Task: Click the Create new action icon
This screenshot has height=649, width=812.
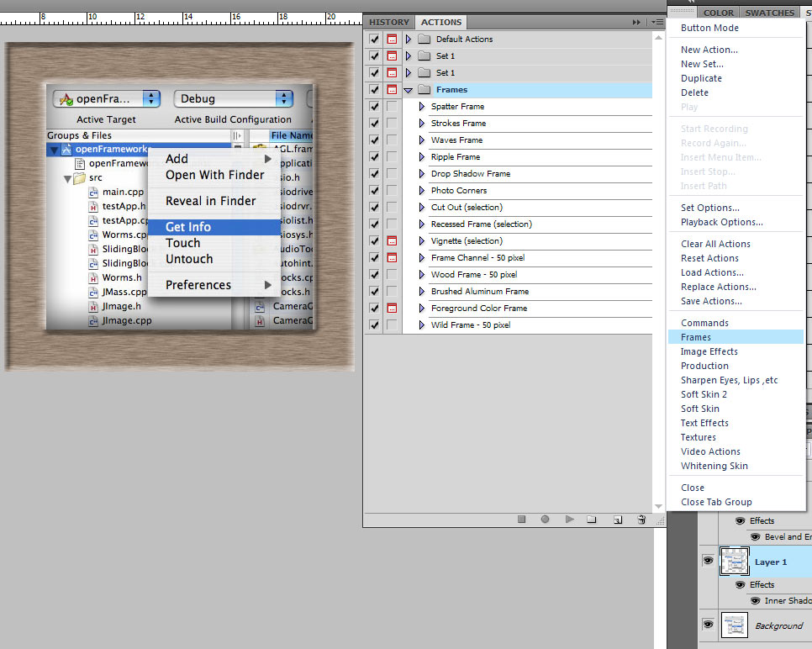Action: point(617,520)
